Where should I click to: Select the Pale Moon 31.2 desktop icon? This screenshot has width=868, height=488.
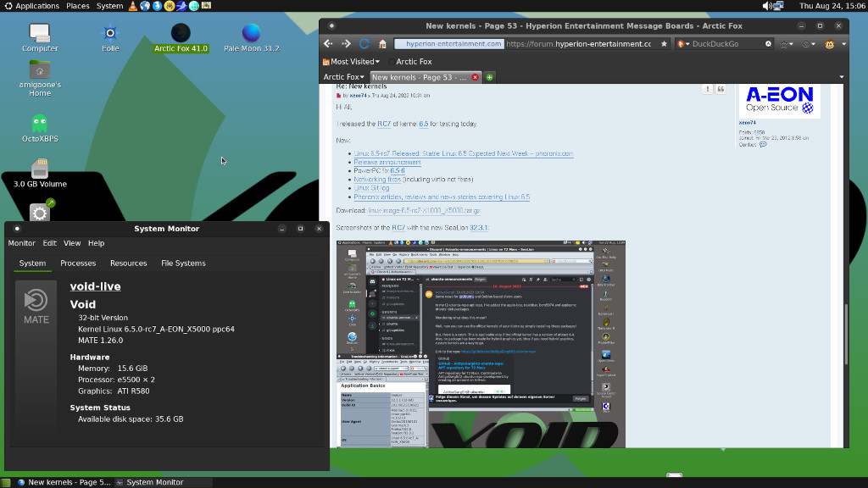[251, 37]
